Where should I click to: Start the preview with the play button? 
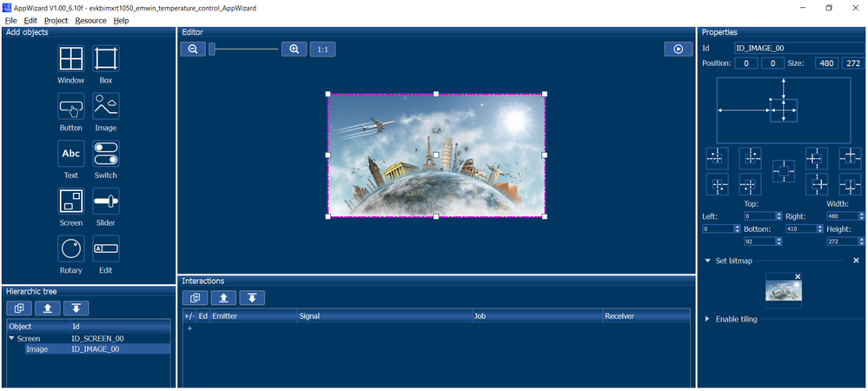coord(679,50)
